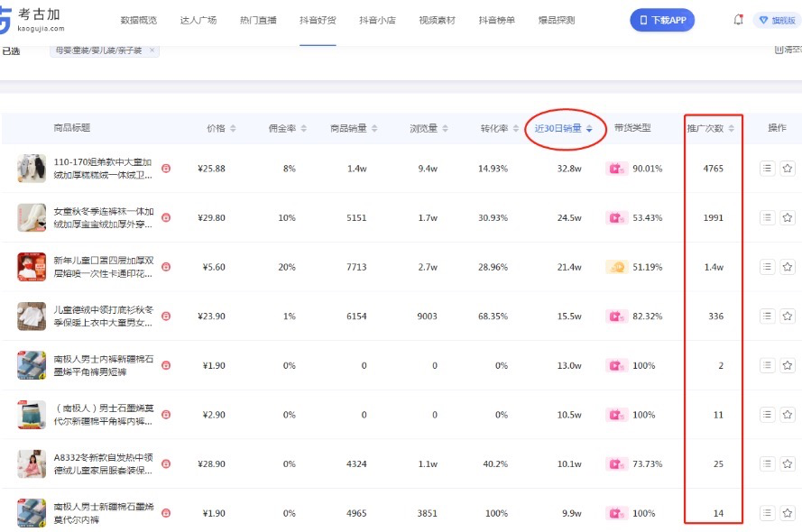Open the 旗舰版 membership badge
The height and width of the screenshot is (532, 802).
778,21
